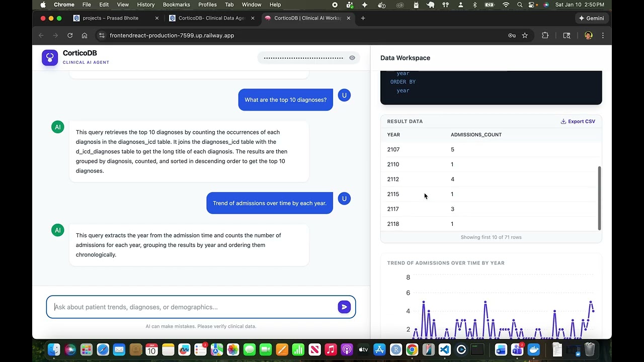644x362 pixels.
Task: Click the 'Trend of admissions over time' user message
Action: tap(270, 203)
